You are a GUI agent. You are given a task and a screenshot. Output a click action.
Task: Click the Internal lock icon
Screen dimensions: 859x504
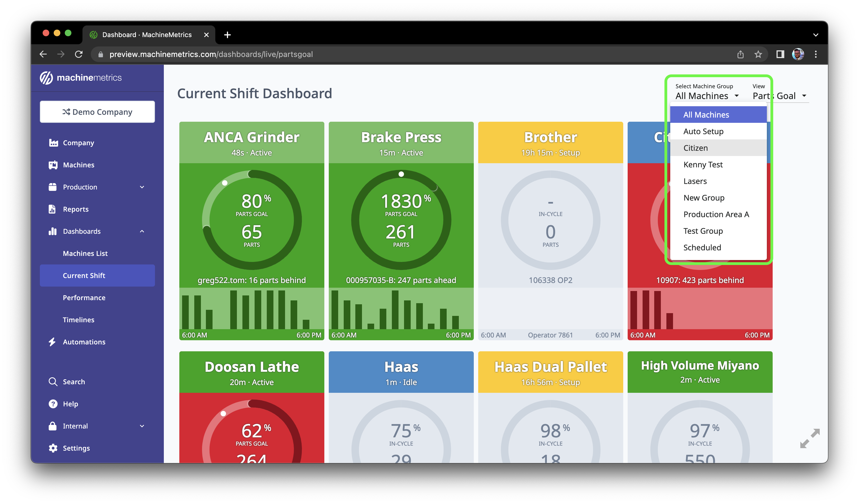pyautogui.click(x=53, y=426)
